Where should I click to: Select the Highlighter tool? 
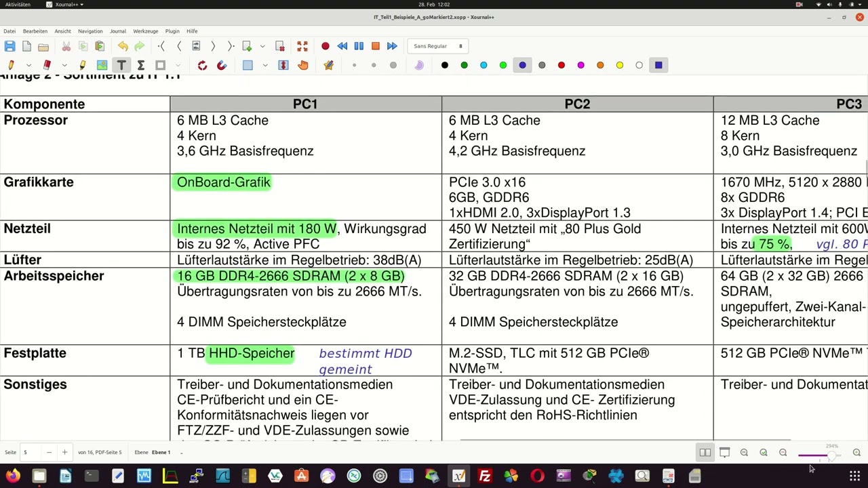(83, 65)
